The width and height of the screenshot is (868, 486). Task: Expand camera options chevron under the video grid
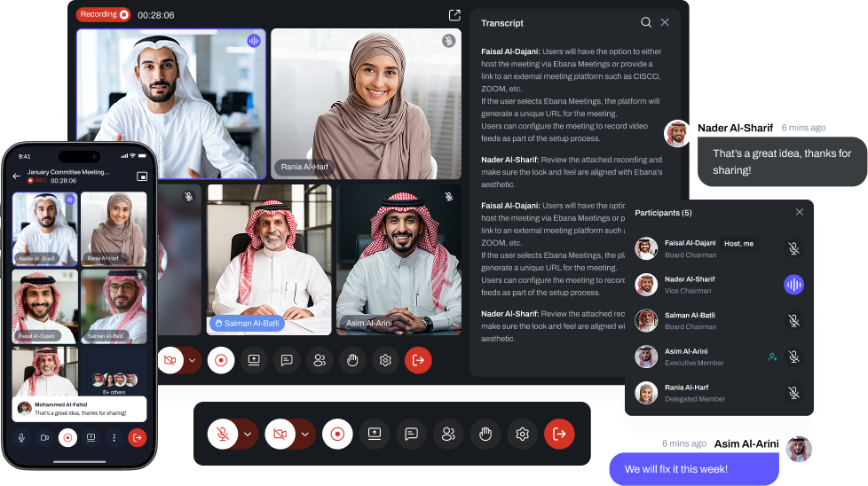coord(192,360)
